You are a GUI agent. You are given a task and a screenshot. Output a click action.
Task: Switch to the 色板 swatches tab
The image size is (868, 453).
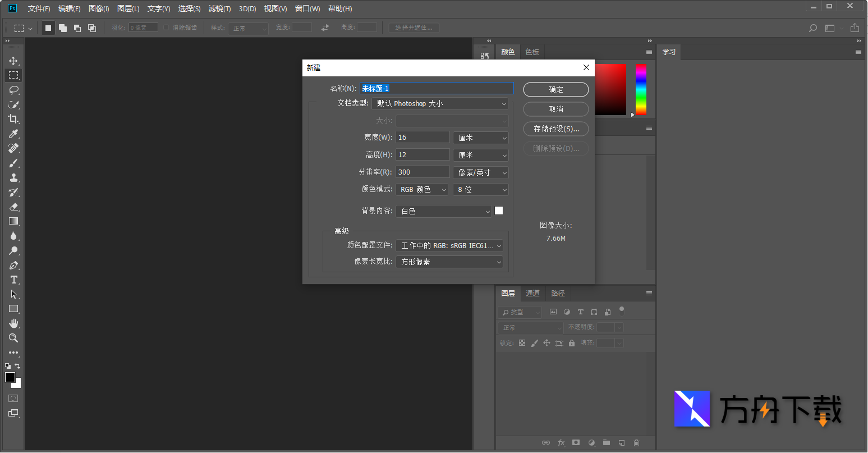coord(532,51)
